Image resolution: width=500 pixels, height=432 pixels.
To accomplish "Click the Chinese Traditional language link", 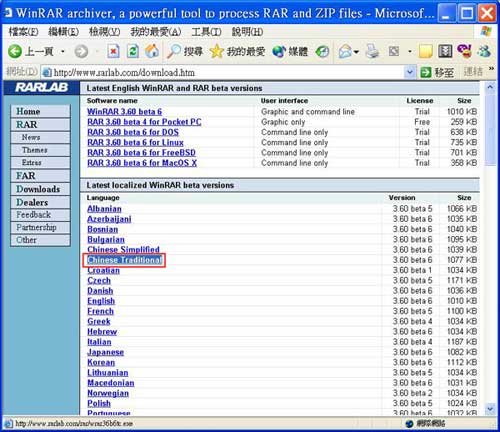I will point(124,260).
